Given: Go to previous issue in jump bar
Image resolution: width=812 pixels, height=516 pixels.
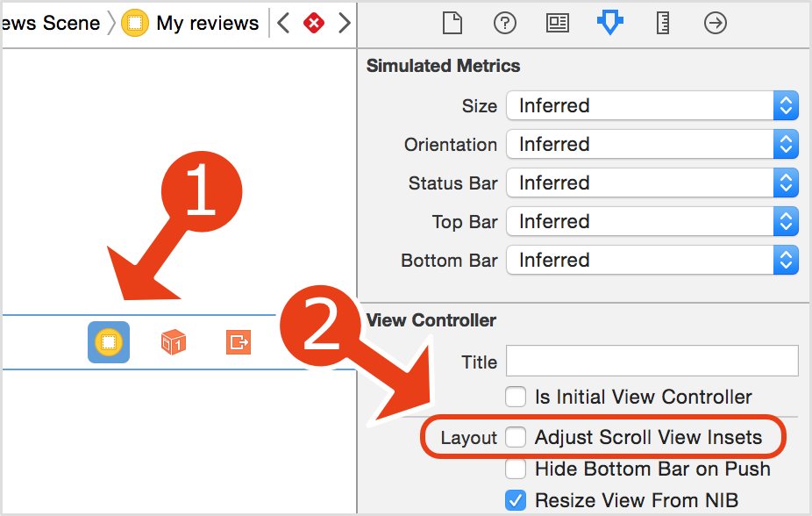Looking at the screenshot, I should point(282,23).
